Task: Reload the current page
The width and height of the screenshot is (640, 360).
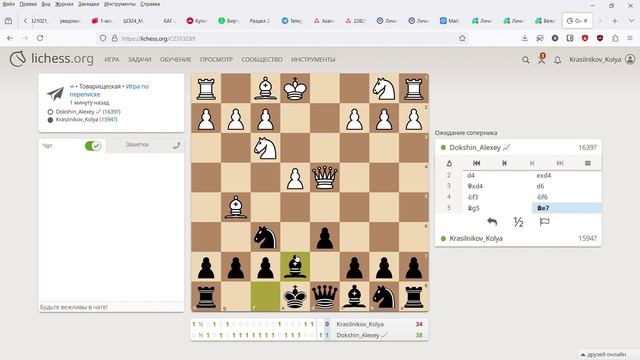Action: (x=40, y=38)
